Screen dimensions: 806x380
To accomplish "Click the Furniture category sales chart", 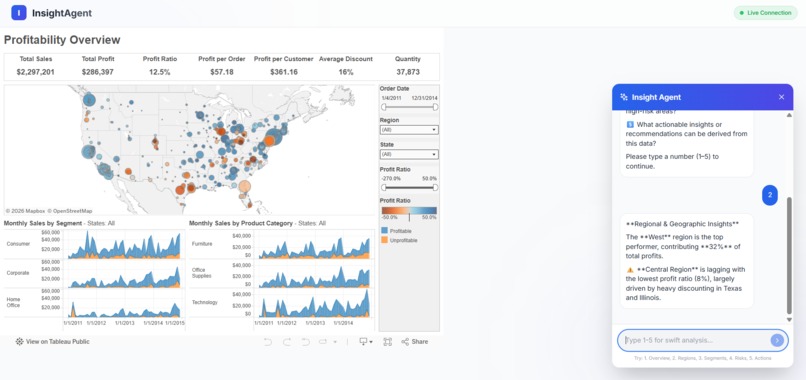I will (x=314, y=244).
